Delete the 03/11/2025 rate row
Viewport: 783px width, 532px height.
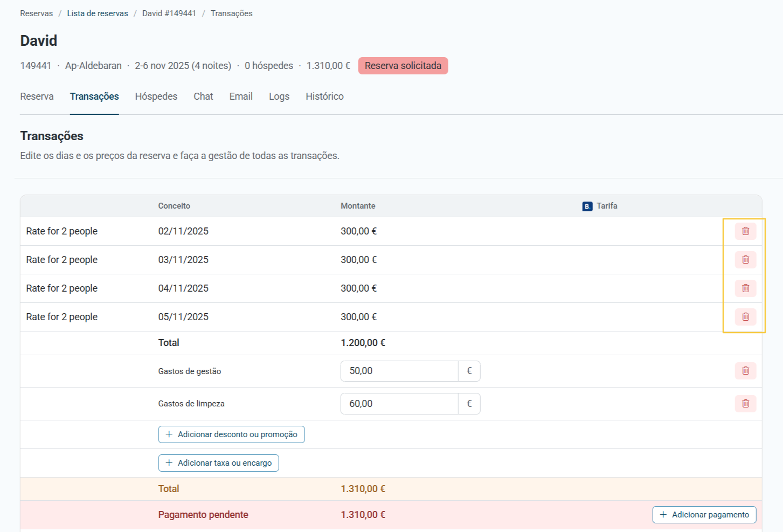point(745,260)
